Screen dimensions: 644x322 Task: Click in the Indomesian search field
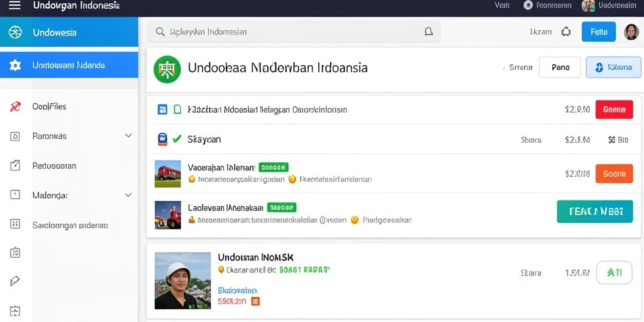(294, 31)
